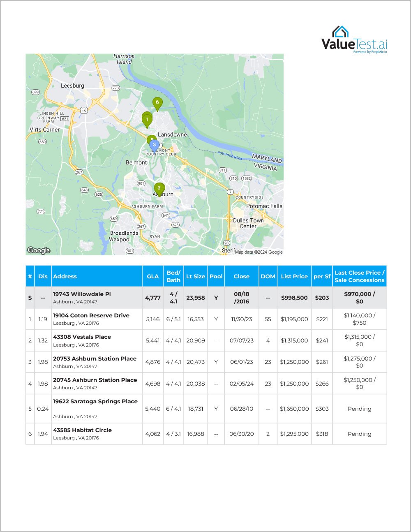Click the Dis column header
Screen dimensions: 411x532
pyautogui.click(x=43, y=276)
